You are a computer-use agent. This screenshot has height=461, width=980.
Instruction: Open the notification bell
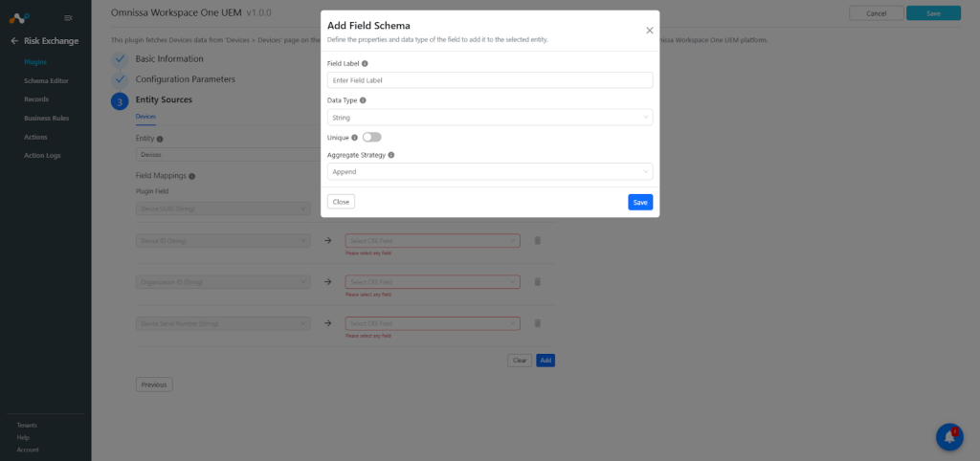(x=949, y=437)
